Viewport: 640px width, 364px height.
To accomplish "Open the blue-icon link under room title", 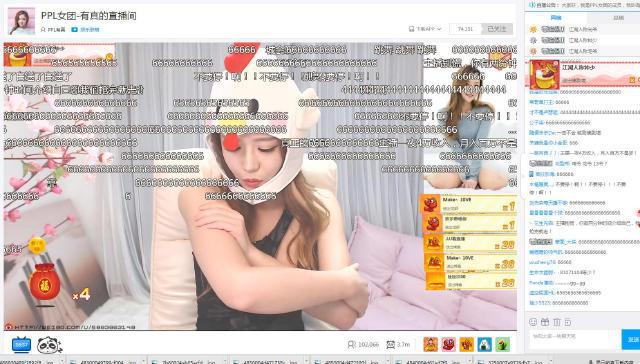I will pyautogui.click(x=85, y=29).
